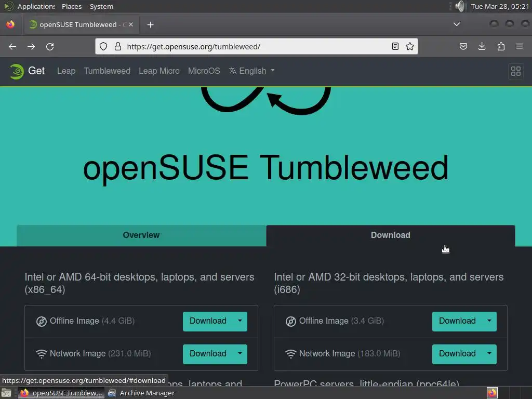
Task: Click the address bar URL field
Action: 256,46
